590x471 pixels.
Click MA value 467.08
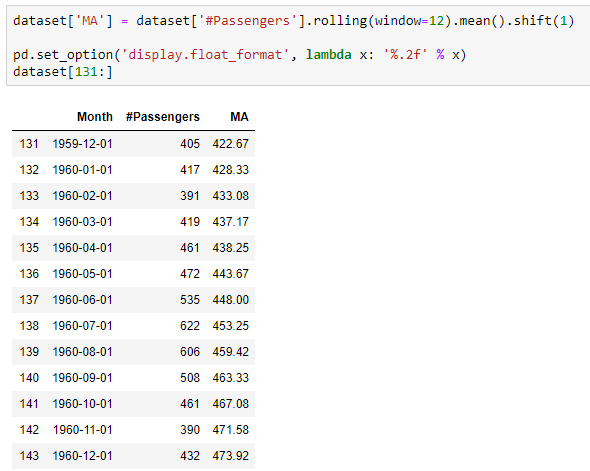click(231, 404)
